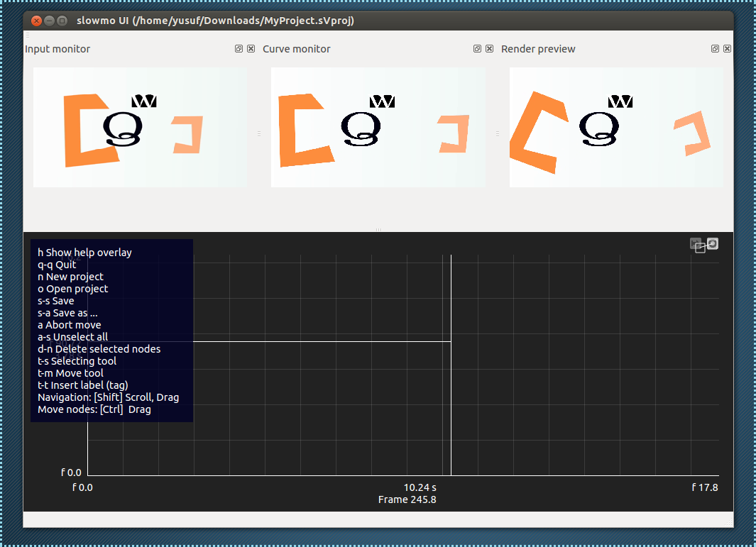Minimize the slowmo UI window

(x=49, y=21)
